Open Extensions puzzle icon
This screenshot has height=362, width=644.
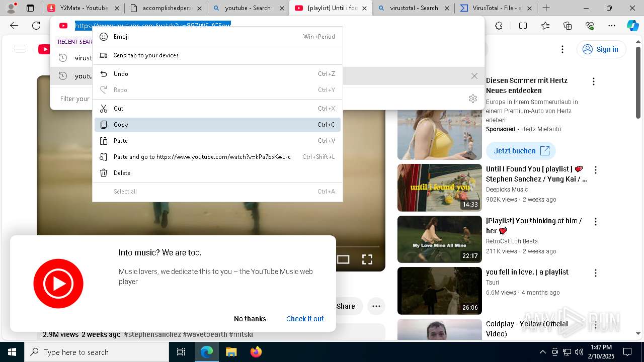(x=499, y=26)
